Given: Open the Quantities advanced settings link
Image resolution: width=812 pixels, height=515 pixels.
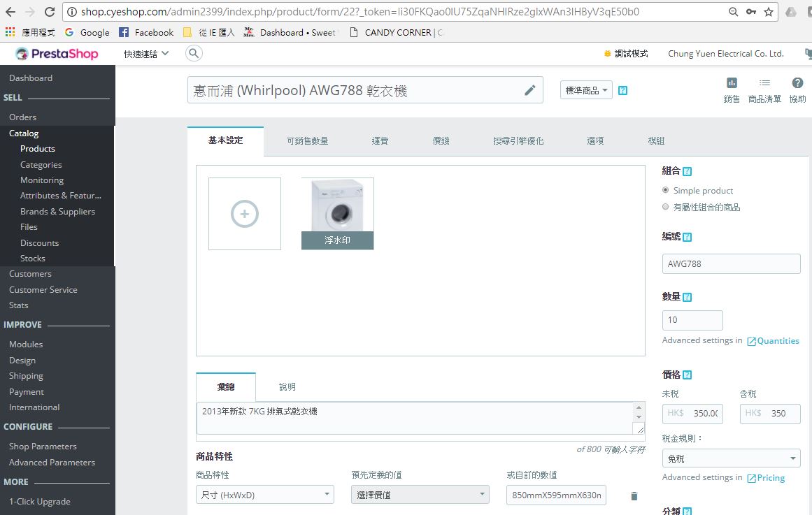Looking at the screenshot, I should click(x=773, y=340).
